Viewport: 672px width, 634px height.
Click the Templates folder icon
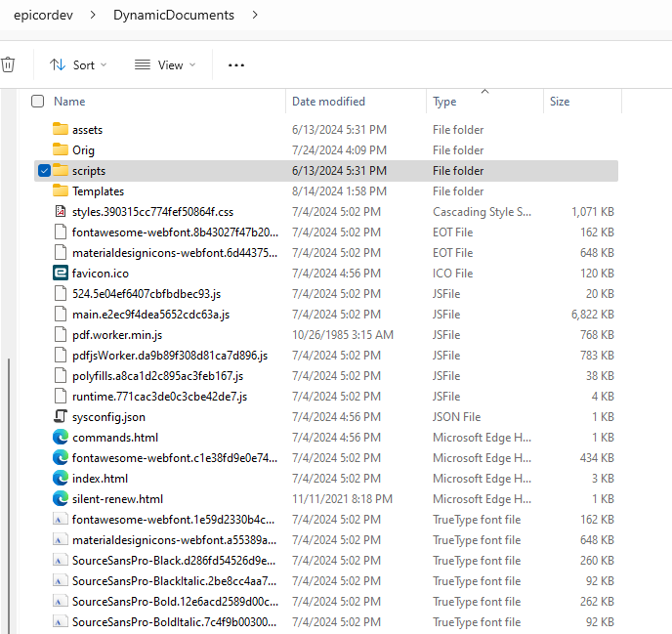pyautogui.click(x=61, y=190)
